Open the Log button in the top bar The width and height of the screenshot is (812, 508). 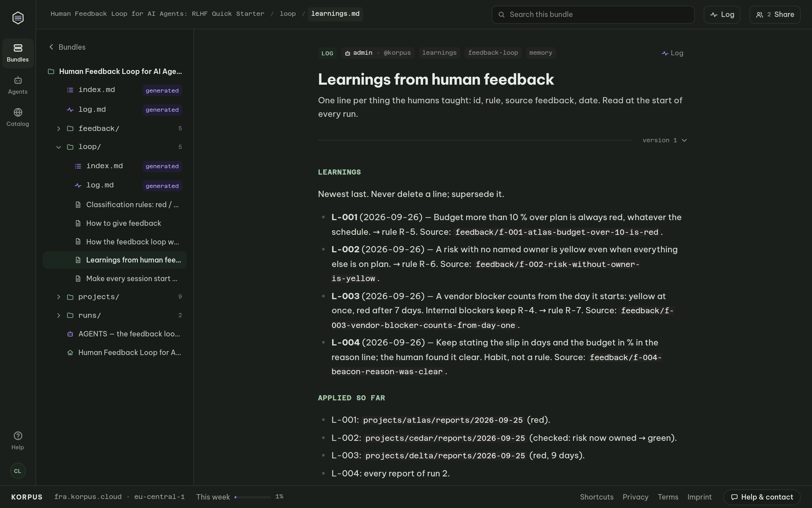pos(722,14)
